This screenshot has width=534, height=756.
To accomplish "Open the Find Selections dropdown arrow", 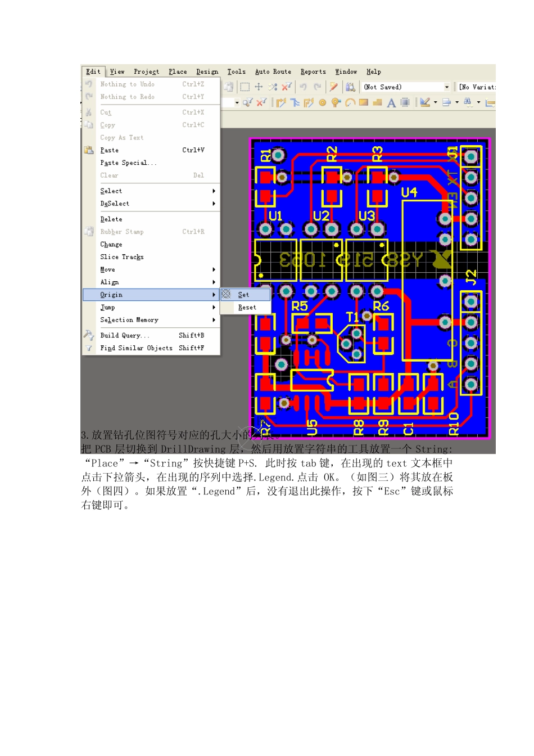I will click(x=478, y=102).
